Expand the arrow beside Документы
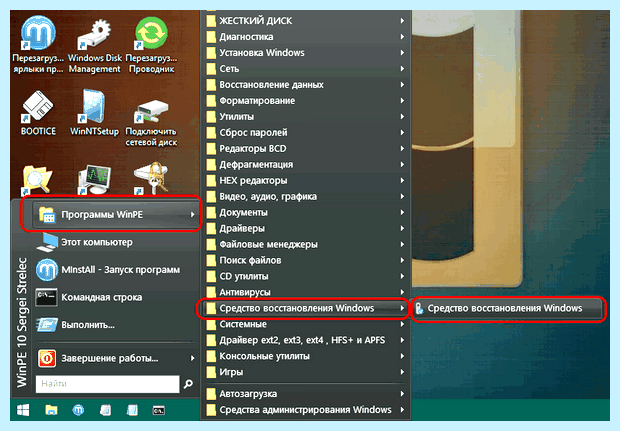This screenshot has width=620, height=431. [402, 212]
